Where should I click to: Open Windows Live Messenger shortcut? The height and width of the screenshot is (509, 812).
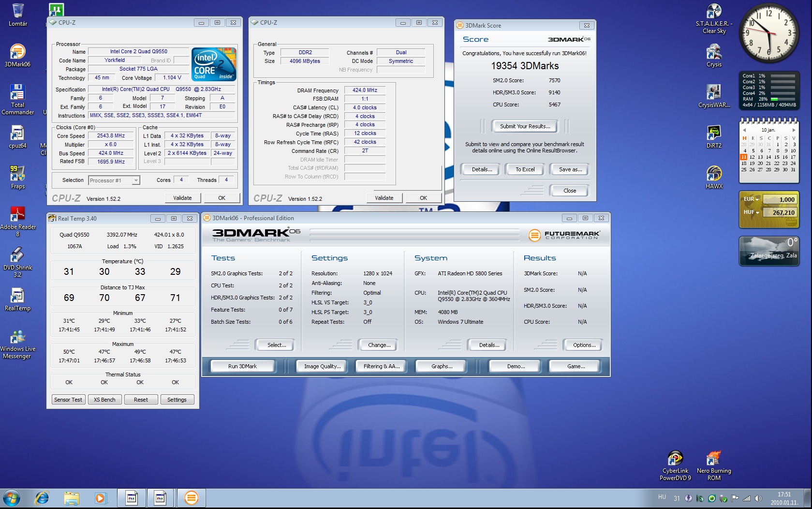[17, 344]
